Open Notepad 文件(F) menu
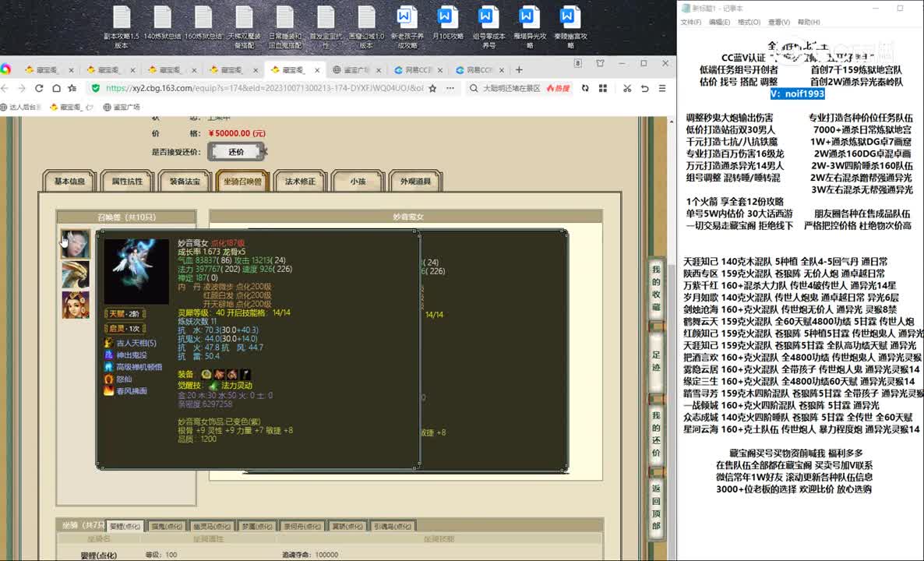924x561 pixels. click(x=690, y=22)
